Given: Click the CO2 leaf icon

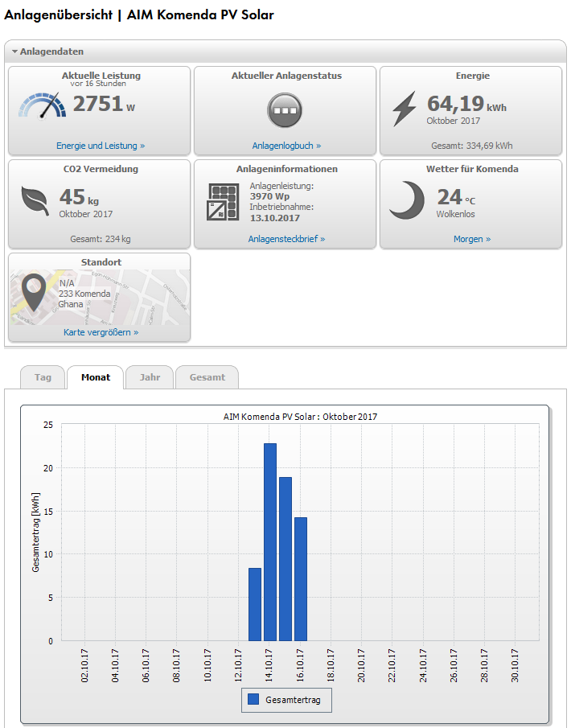Looking at the screenshot, I should (35, 200).
